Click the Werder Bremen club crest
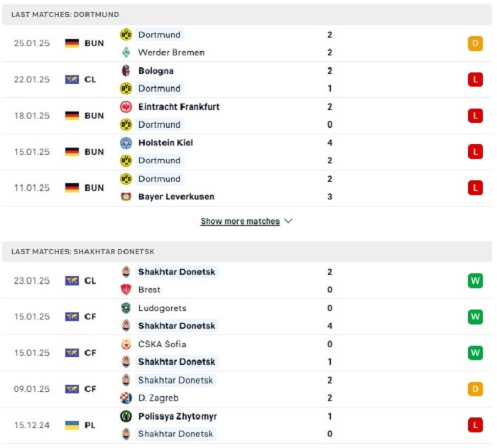 tap(126, 53)
